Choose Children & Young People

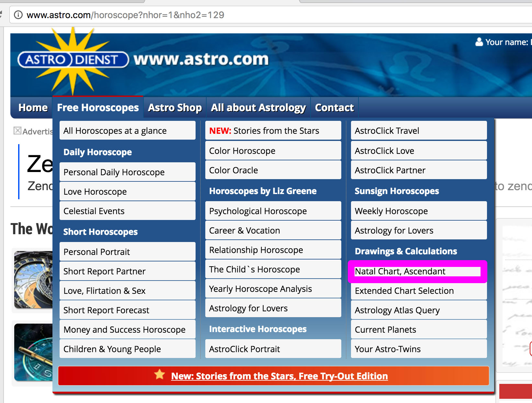pyautogui.click(x=128, y=349)
